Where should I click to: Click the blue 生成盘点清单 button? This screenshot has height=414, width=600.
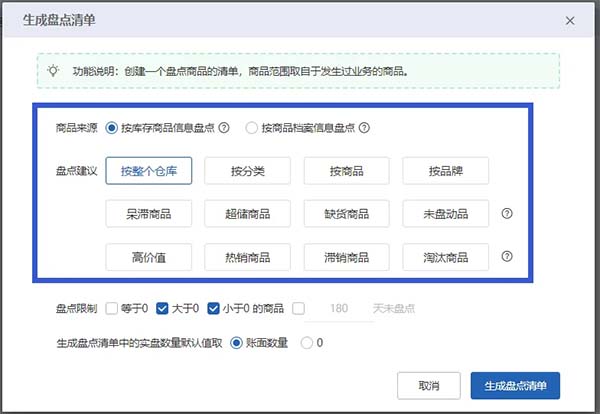pos(515,386)
